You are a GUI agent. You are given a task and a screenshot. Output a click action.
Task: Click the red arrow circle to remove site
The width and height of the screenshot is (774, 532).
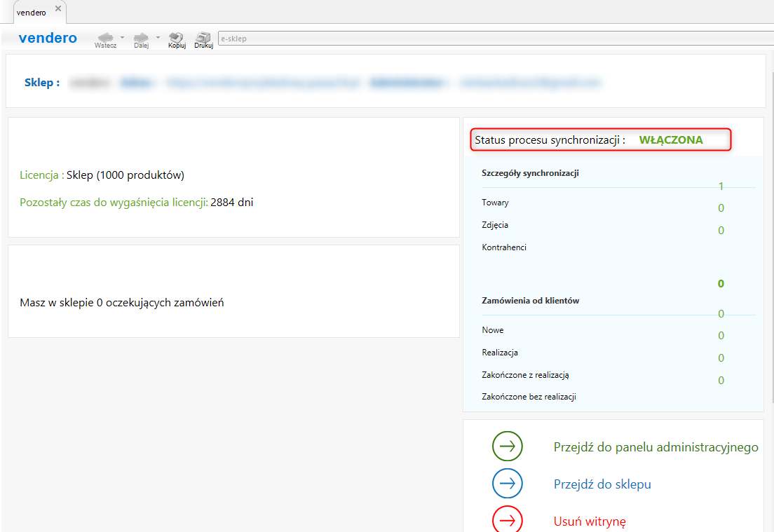point(507,519)
